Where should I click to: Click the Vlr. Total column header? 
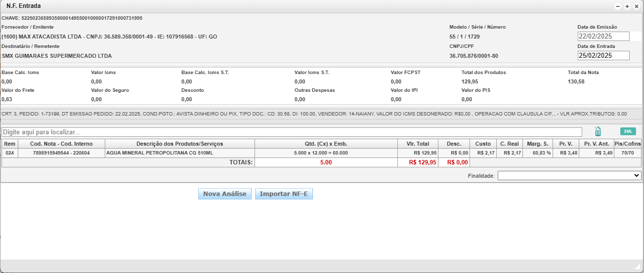(418, 144)
